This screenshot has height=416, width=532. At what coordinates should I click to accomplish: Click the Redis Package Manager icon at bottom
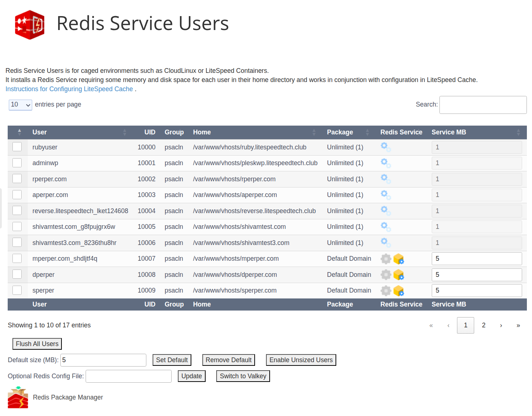point(17,397)
